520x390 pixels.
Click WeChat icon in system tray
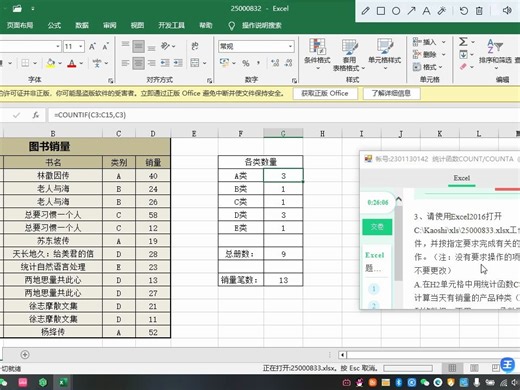425,382
